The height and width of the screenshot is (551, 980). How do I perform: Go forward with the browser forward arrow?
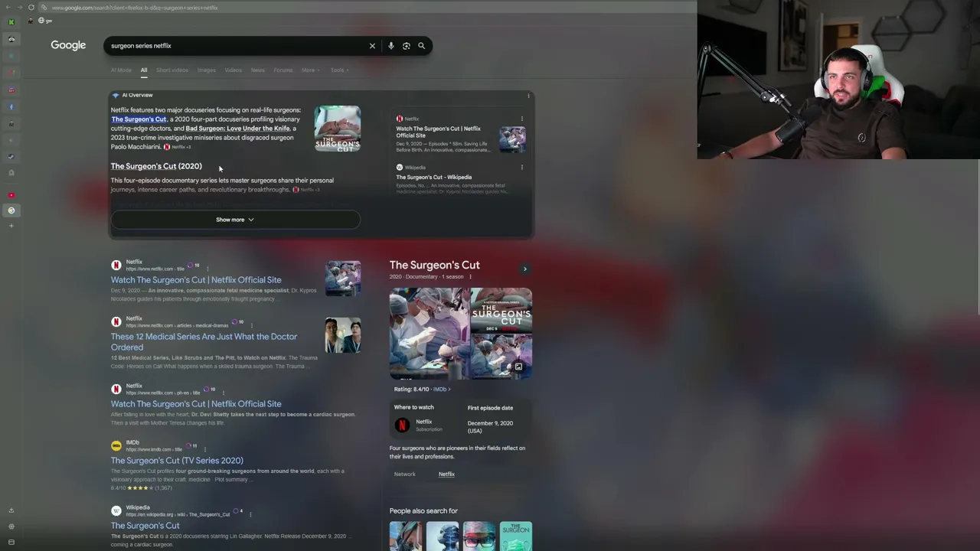click(20, 8)
